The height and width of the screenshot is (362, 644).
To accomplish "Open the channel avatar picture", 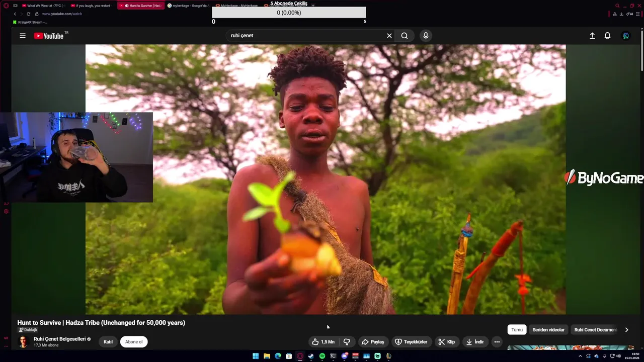I will pyautogui.click(x=23, y=342).
